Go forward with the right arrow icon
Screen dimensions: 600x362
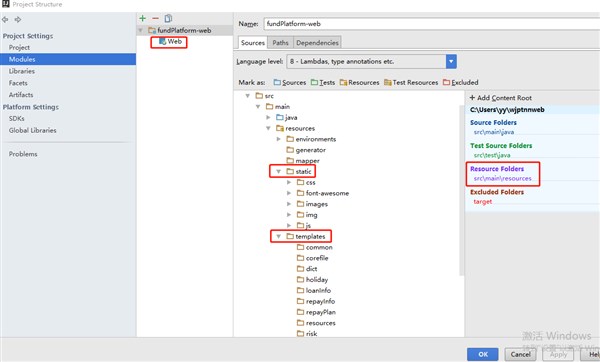[18, 19]
